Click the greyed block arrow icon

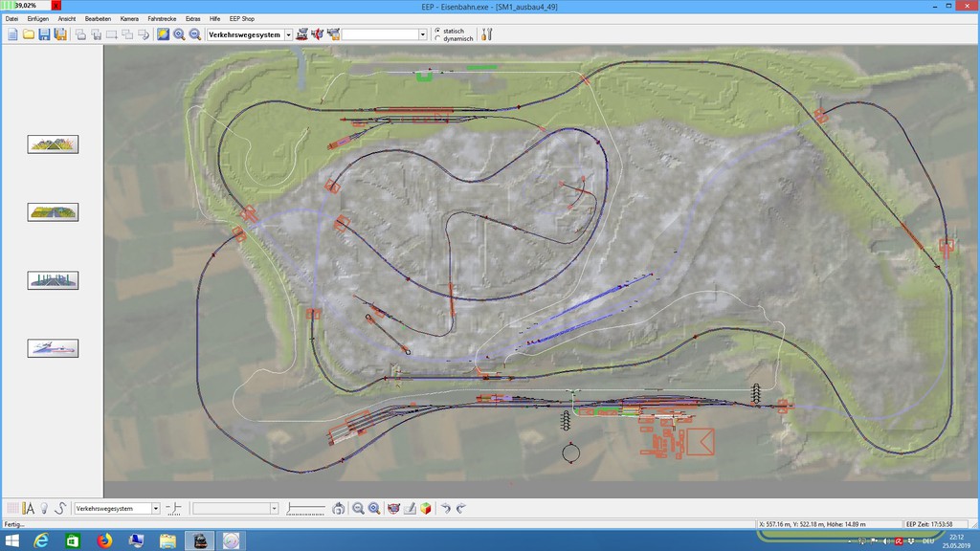[x=144, y=34]
